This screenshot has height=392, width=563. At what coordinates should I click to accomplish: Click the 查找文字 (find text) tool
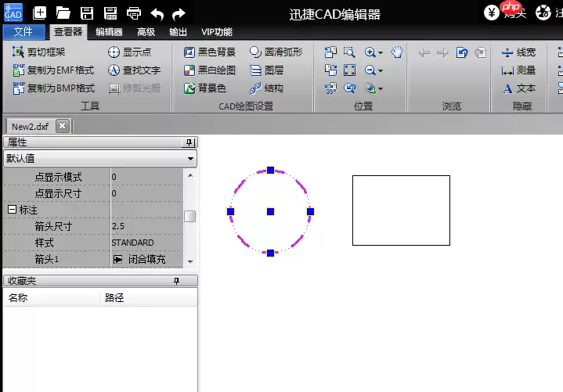point(134,70)
